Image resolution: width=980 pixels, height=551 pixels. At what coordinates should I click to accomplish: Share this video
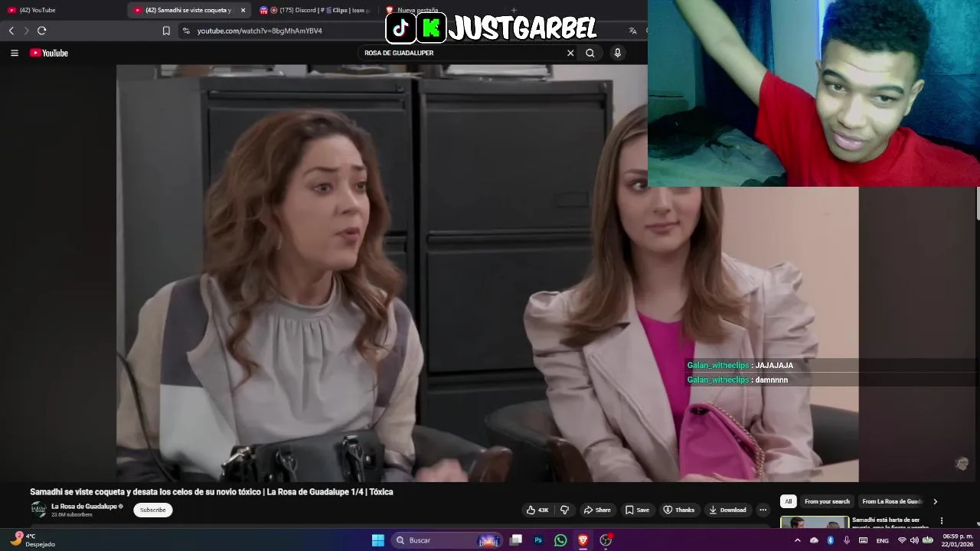coord(597,510)
